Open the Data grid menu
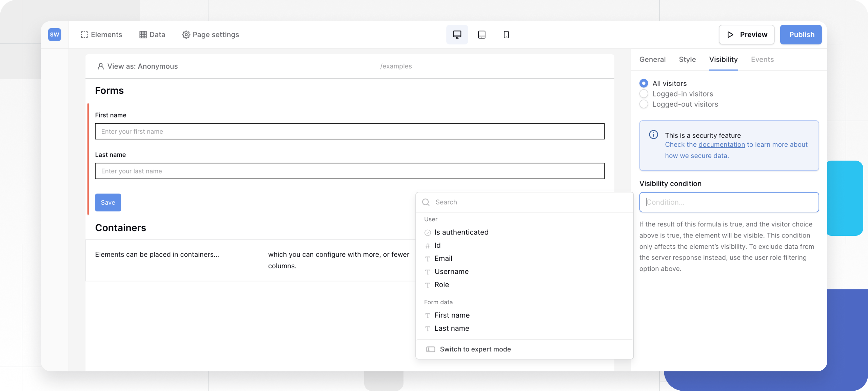868x391 pixels. 152,35
